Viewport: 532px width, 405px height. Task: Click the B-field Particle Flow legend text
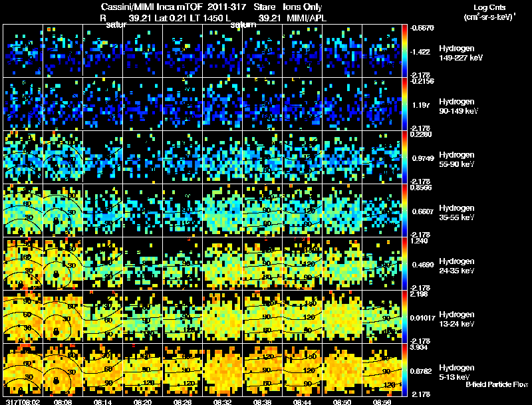point(497,384)
